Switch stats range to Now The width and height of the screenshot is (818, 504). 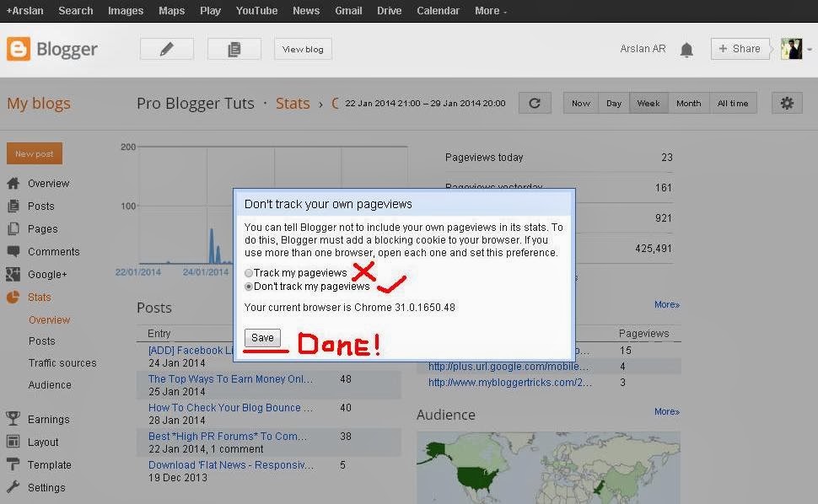click(x=581, y=103)
